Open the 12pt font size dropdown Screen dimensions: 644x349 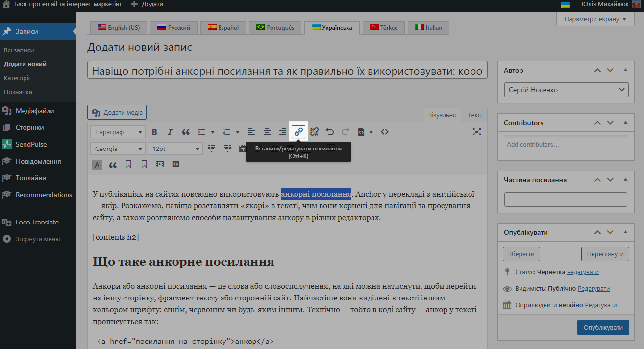175,148
